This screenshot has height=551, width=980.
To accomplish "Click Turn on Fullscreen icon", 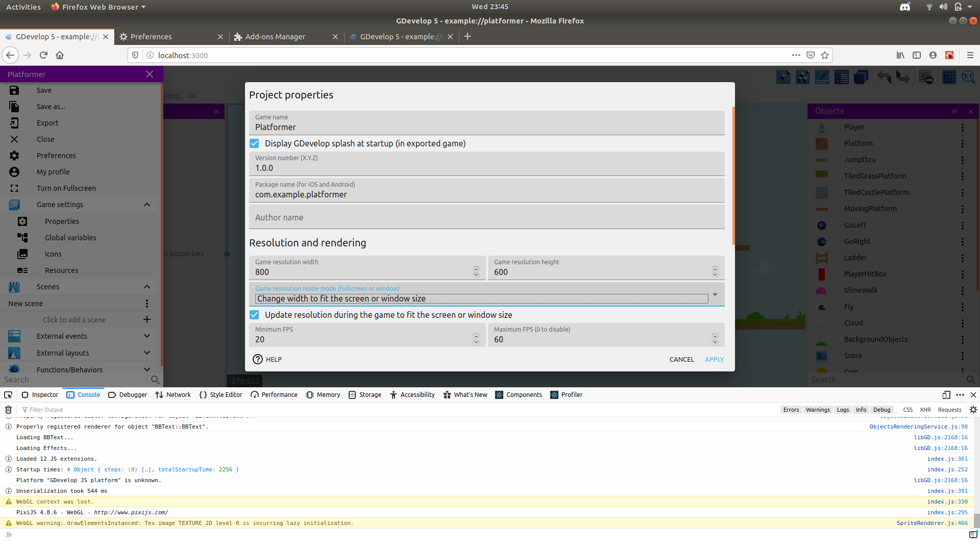I will (x=14, y=188).
